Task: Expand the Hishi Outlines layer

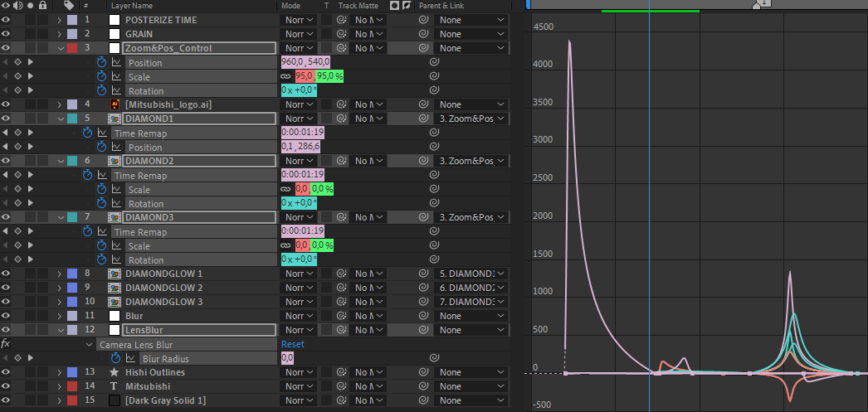Action: tap(61, 372)
